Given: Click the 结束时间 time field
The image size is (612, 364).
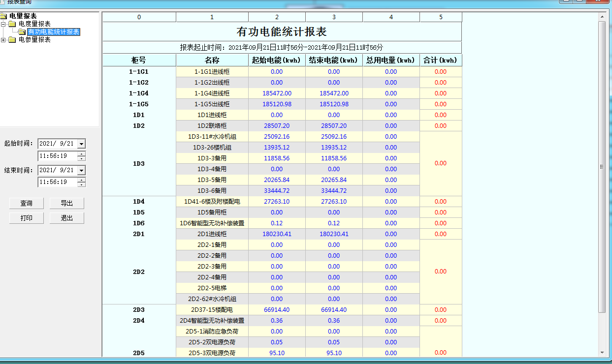Looking at the screenshot, I should [58, 182].
